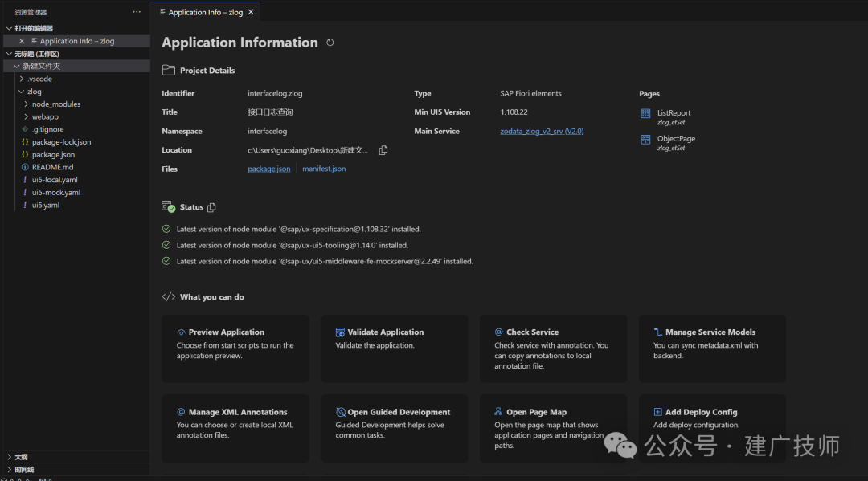Viewport: 868px width, 481px height.
Task: Open the Open Page Map tile
Action: [554, 429]
